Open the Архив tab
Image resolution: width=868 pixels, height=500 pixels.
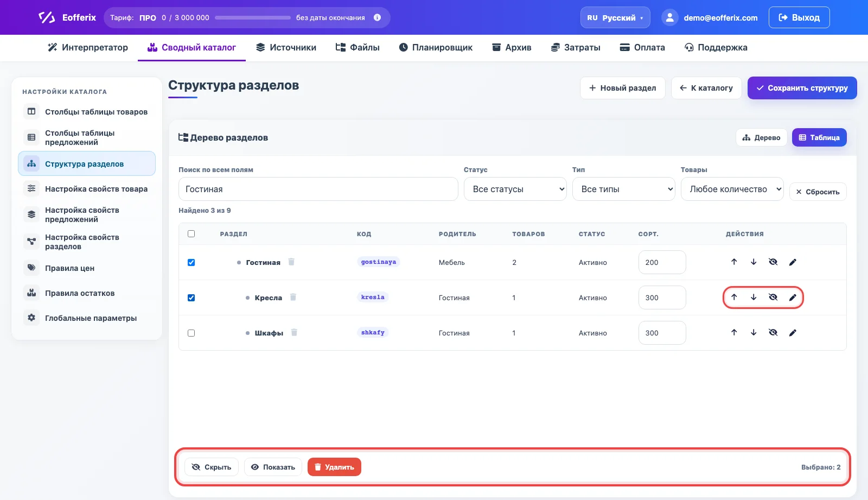[x=512, y=48]
